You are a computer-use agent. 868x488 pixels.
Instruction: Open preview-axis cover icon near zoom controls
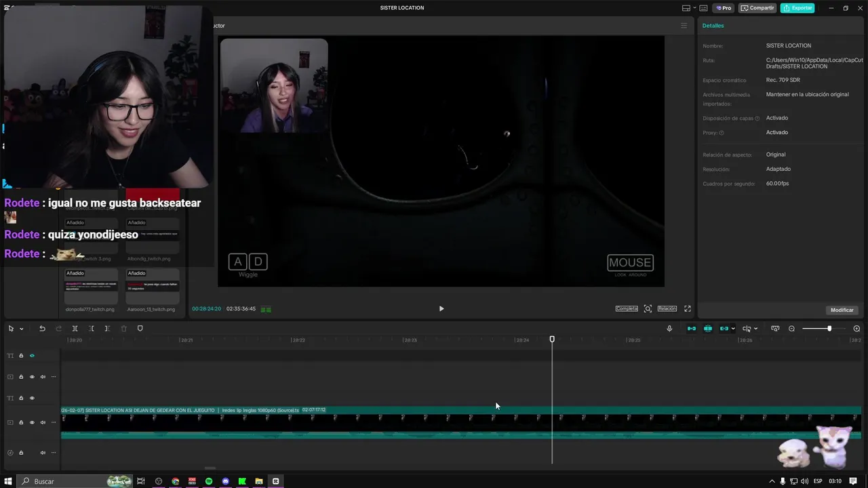775,329
